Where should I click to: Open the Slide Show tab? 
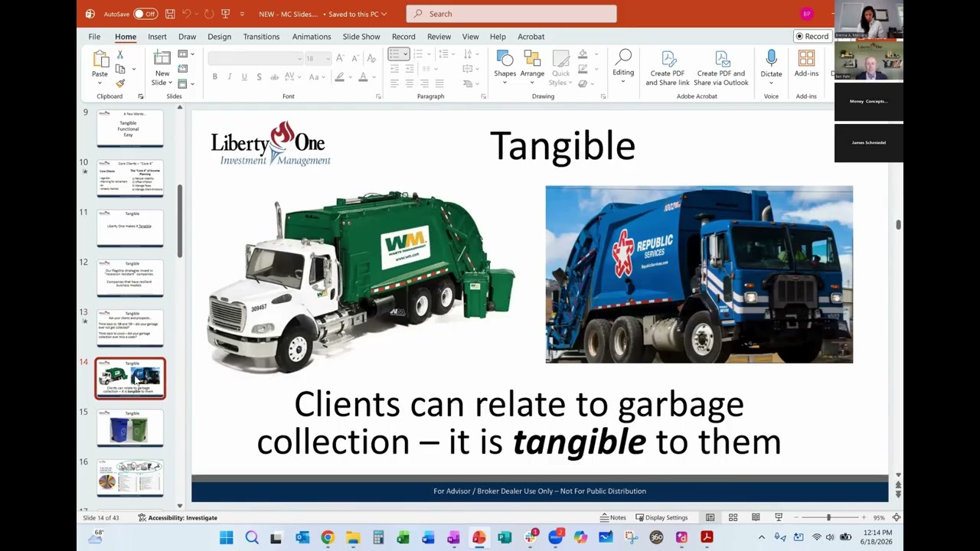361,37
